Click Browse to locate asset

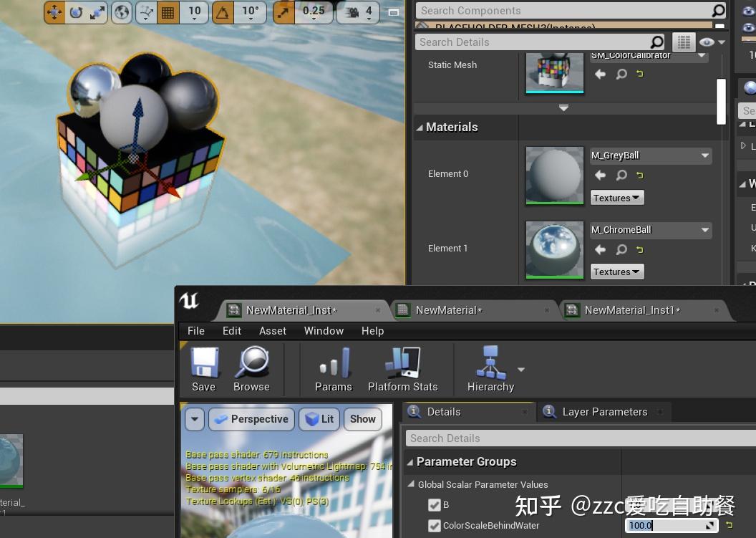[x=251, y=370]
